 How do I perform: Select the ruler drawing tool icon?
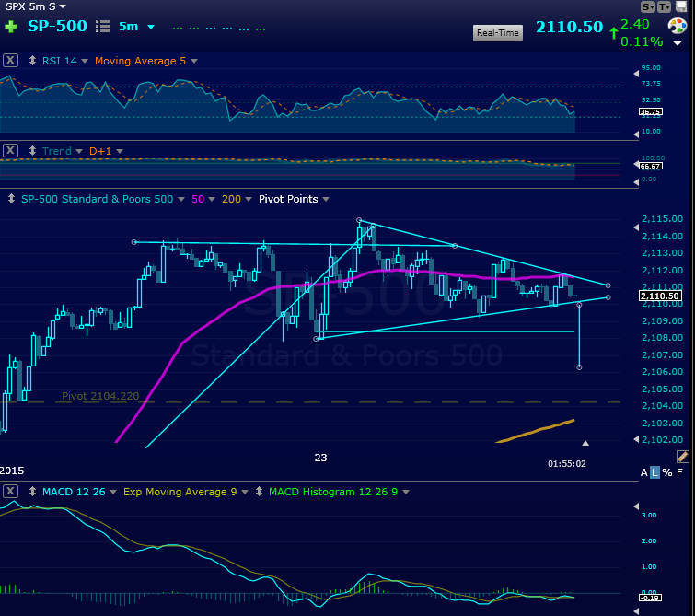coord(683,457)
